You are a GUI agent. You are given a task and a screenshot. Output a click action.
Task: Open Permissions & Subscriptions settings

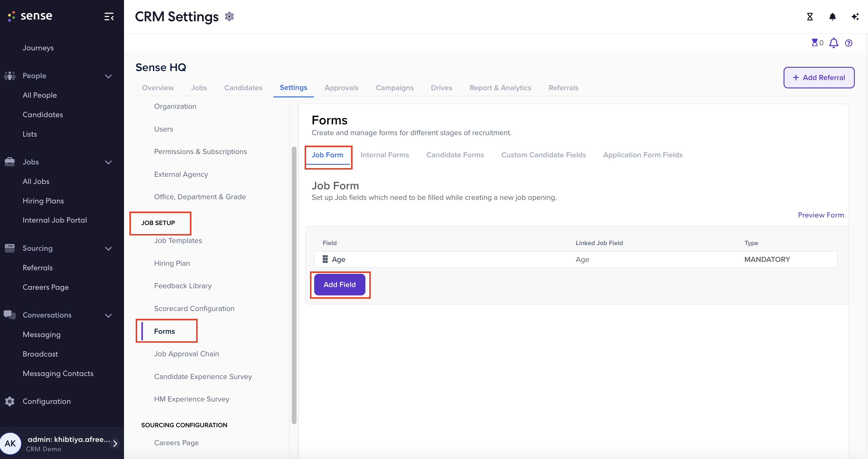pyautogui.click(x=200, y=152)
